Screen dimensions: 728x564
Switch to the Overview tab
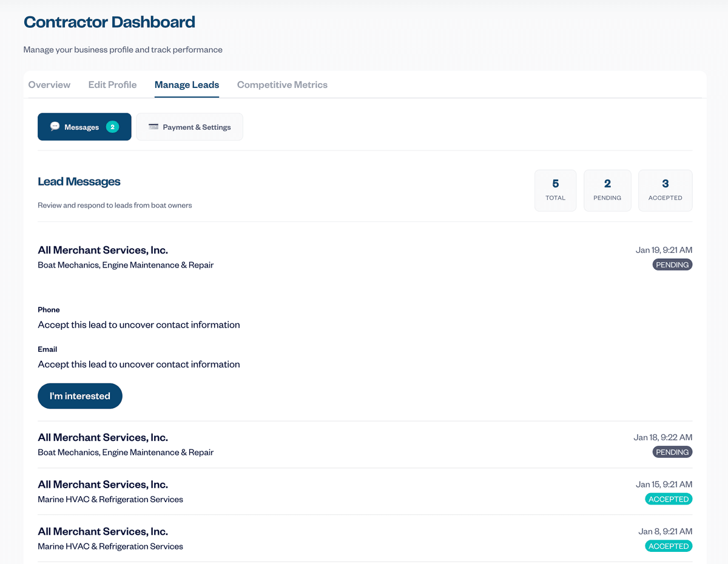coord(49,84)
